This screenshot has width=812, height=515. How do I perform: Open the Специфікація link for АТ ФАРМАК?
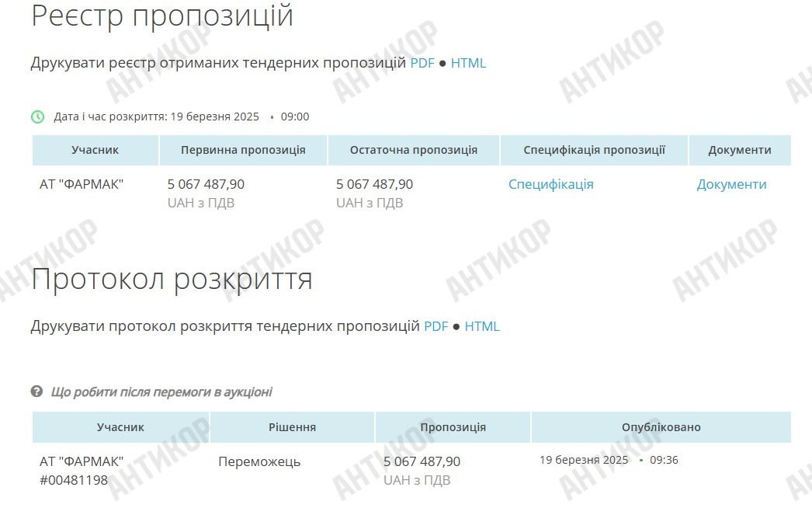(x=550, y=184)
